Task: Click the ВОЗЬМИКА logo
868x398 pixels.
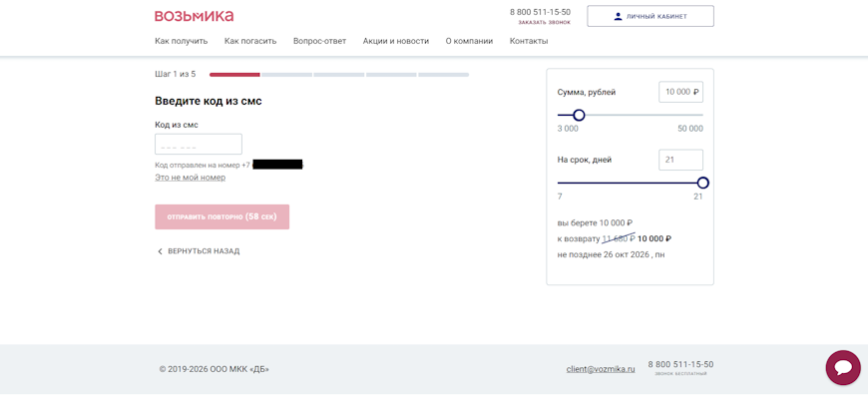Action: point(194,16)
